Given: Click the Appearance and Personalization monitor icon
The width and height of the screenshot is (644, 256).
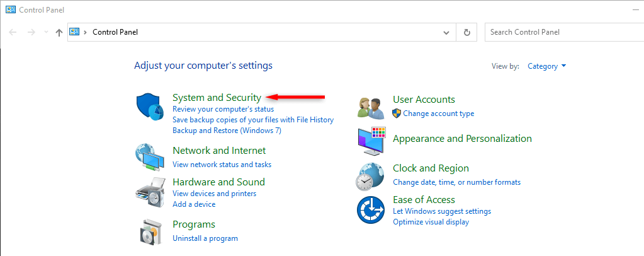Looking at the screenshot, I should click(x=371, y=142).
